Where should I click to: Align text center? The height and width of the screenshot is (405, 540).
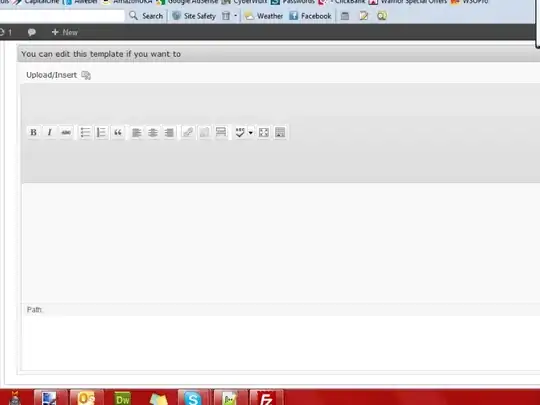(x=153, y=132)
